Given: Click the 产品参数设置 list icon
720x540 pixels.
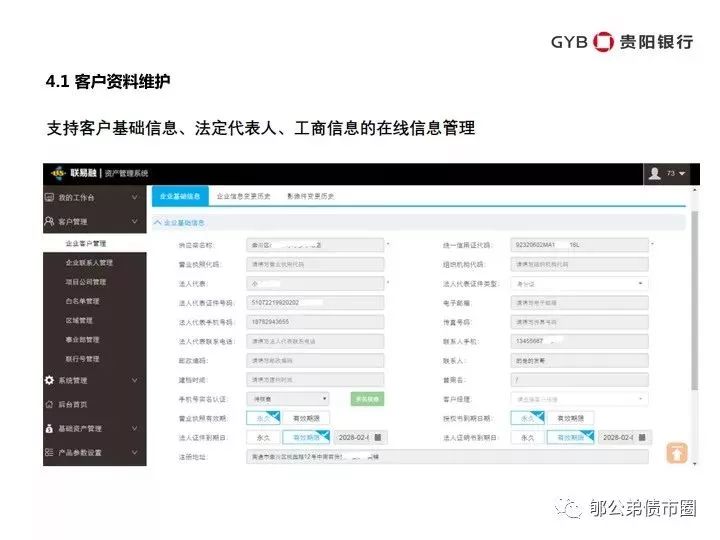Looking at the screenshot, I should (x=49, y=452).
